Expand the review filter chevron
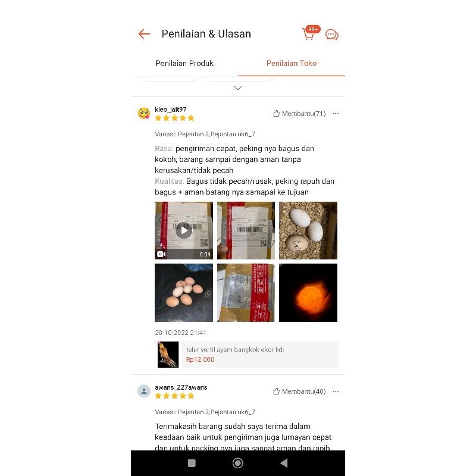 click(x=238, y=87)
